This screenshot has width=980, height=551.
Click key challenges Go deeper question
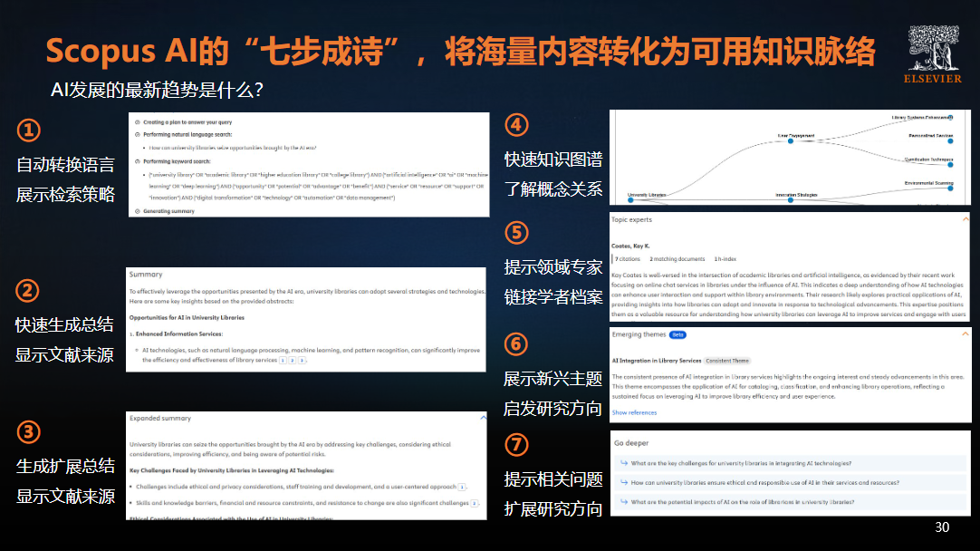tap(741, 463)
